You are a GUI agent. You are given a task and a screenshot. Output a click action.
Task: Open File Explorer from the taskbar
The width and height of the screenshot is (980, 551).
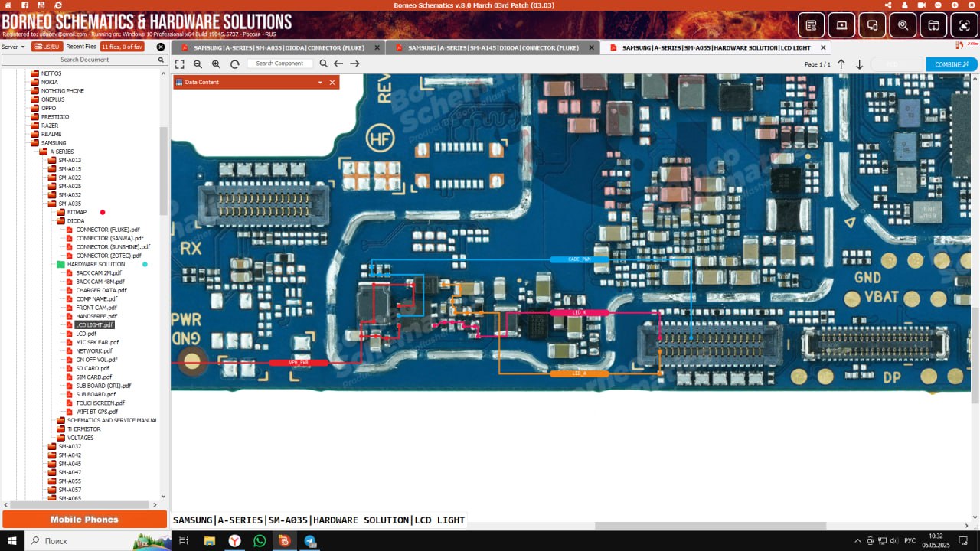(209, 540)
